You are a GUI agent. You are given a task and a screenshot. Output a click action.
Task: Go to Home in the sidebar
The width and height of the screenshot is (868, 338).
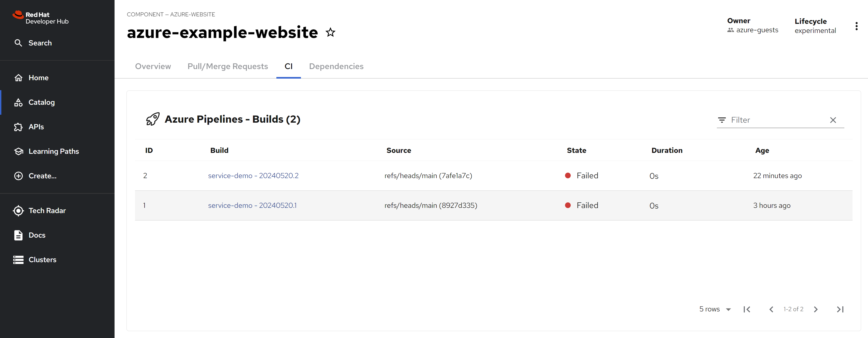(x=38, y=78)
